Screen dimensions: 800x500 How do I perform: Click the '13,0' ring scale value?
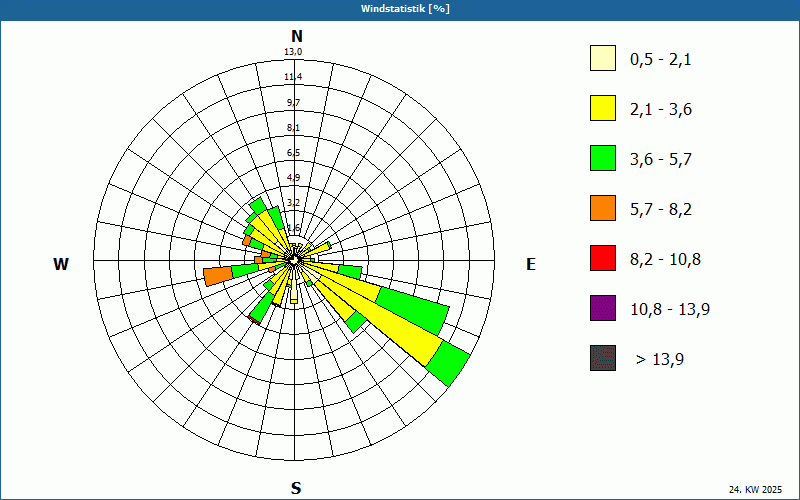point(293,52)
